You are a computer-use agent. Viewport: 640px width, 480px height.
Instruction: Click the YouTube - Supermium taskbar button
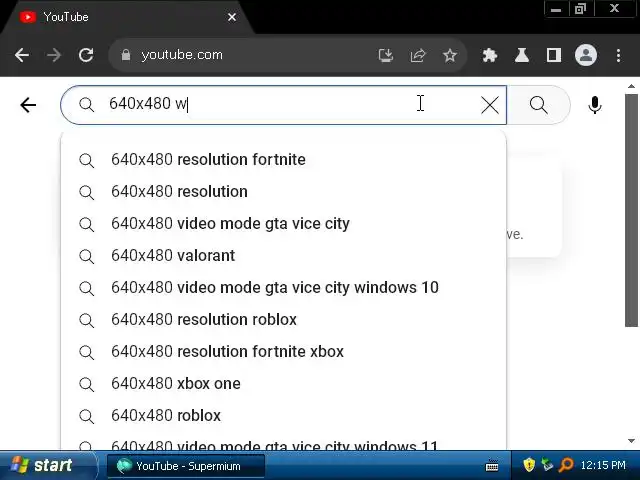[186, 466]
